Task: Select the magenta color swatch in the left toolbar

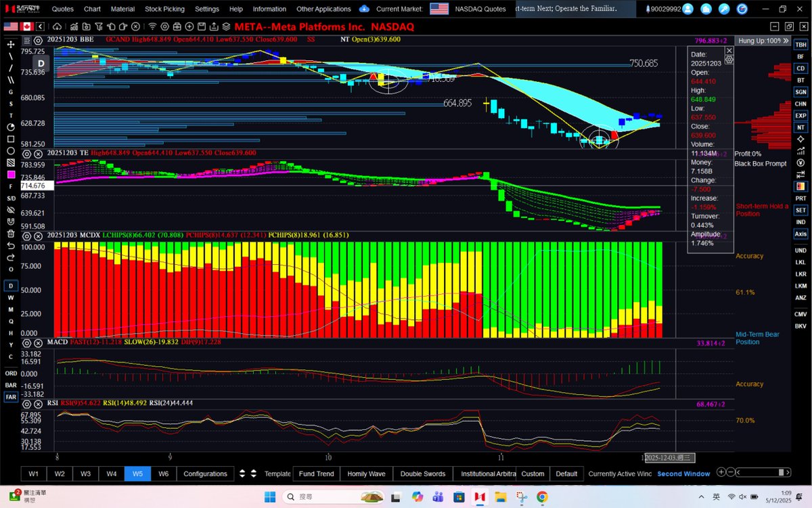Action: click(x=11, y=175)
